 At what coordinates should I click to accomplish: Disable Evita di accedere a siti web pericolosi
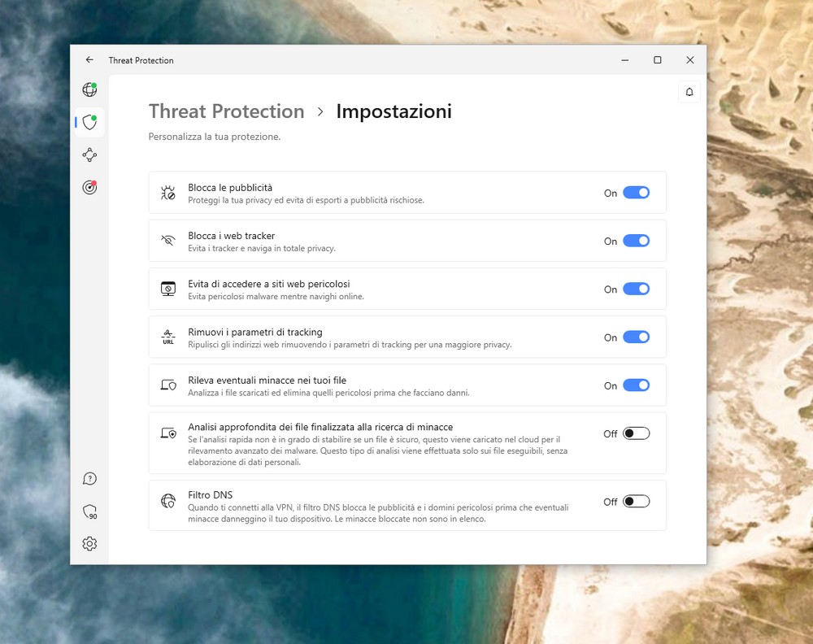(637, 289)
